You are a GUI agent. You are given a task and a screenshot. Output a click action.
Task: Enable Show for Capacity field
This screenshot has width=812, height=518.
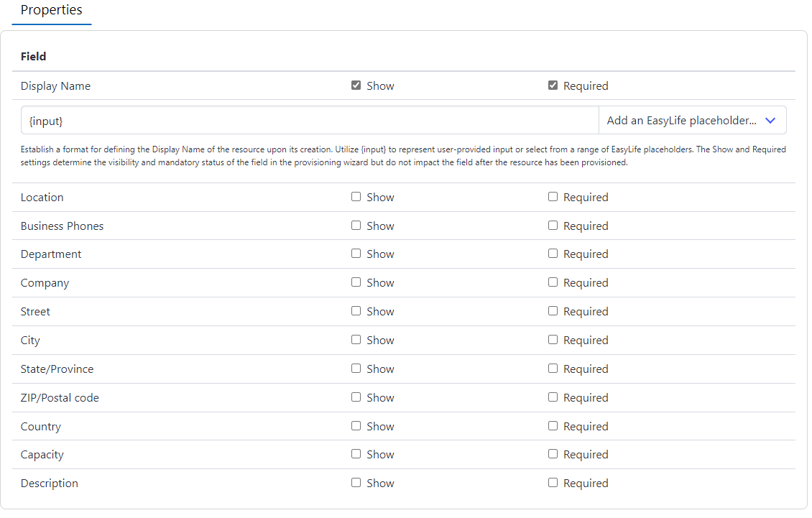pos(356,454)
